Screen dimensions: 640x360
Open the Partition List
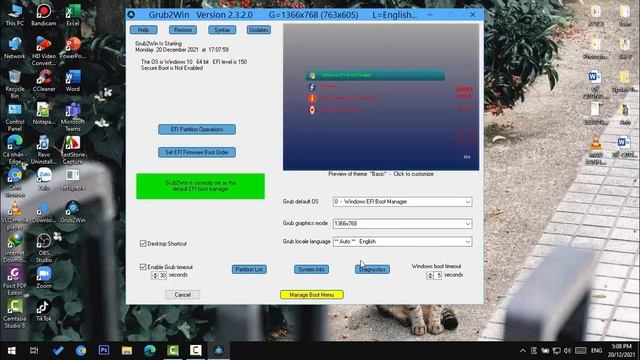click(x=249, y=269)
